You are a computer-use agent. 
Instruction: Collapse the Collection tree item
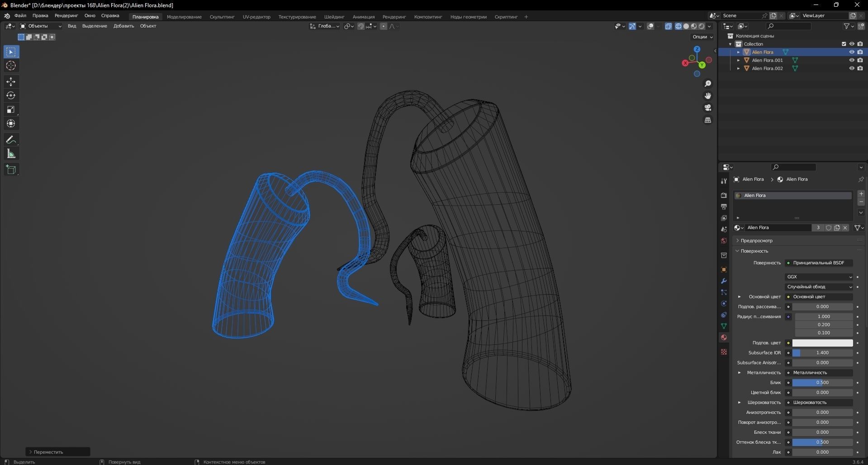click(x=730, y=44)
